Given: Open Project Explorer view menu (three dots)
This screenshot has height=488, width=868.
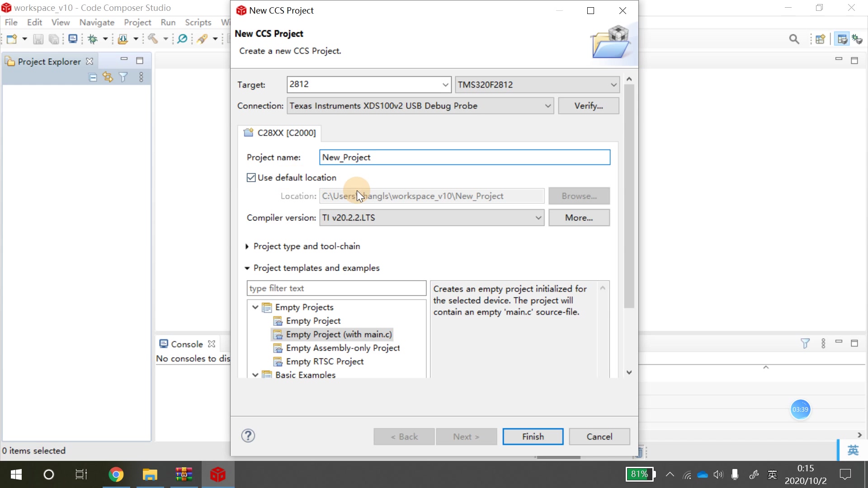Looking at the screenshot, I should (x=141, y=77).
